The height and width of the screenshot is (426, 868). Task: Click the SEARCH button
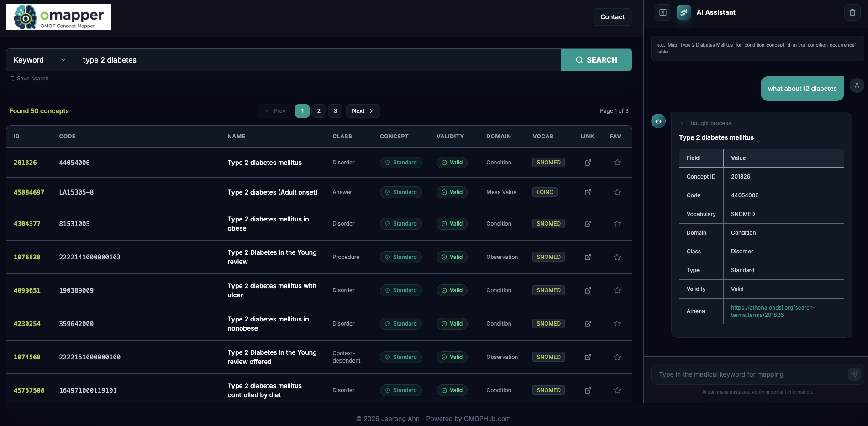coord(596,60)
